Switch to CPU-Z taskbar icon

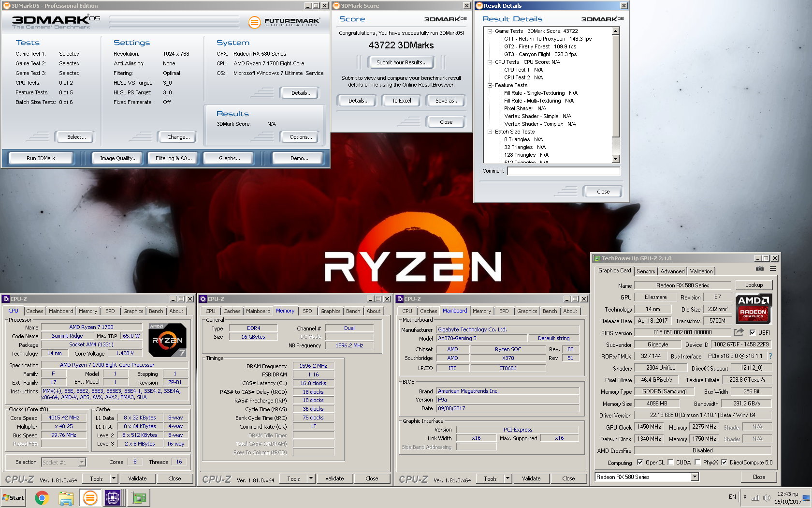pyautogui.click(x=113, y=497)
